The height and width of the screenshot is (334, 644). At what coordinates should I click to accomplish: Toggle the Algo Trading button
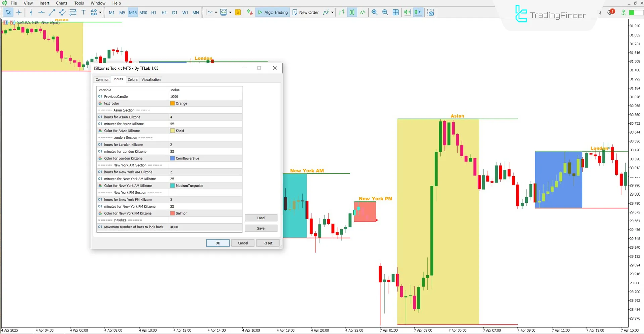click(x=272, y=12)
